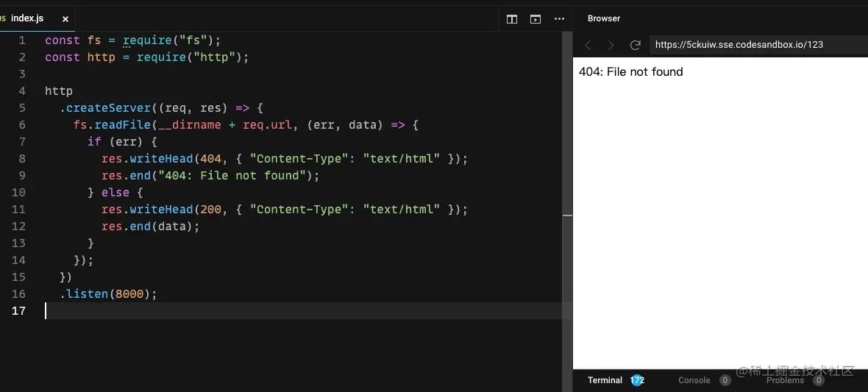Close the index.js editor tab
Viewport: 868px width, 392px height.
click(x=65, y=19)
